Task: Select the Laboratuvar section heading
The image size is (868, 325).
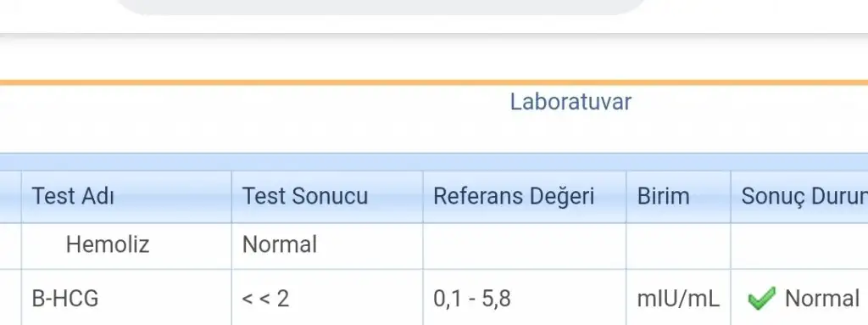Action: click(x=570, y=102)
